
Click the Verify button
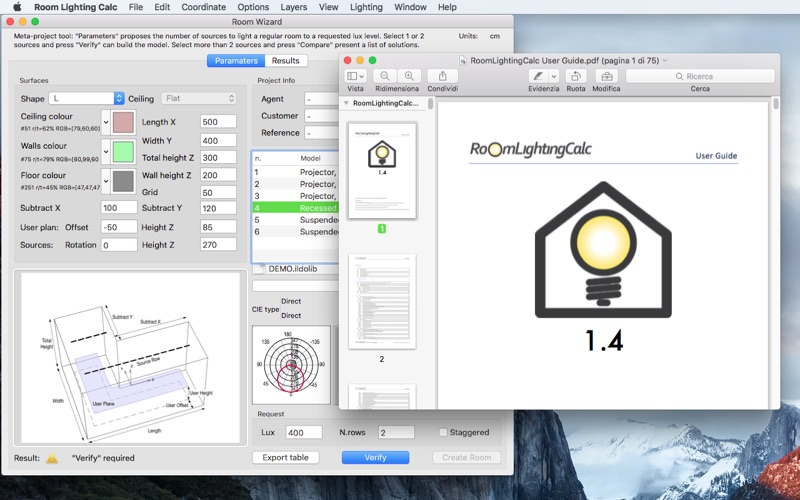point(375,457)
